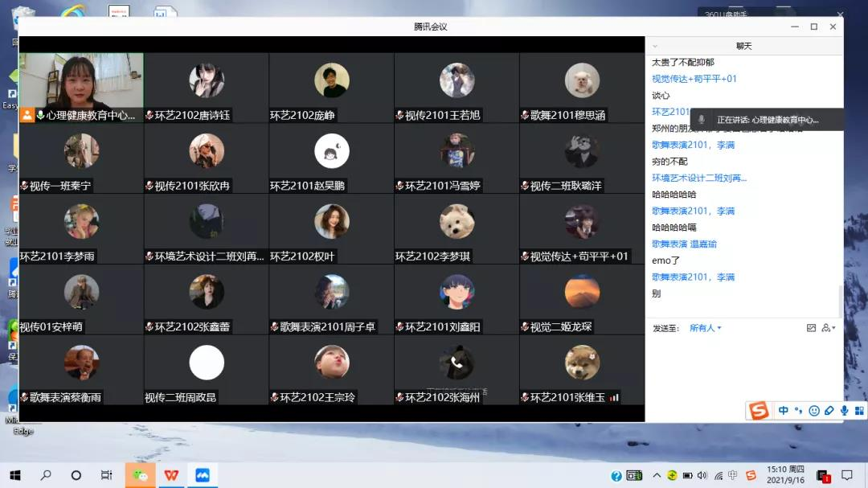The image size is (868, 488).
Task: Click the white dog avatar of 歌舞2101穆思涵
Action: 582,80
